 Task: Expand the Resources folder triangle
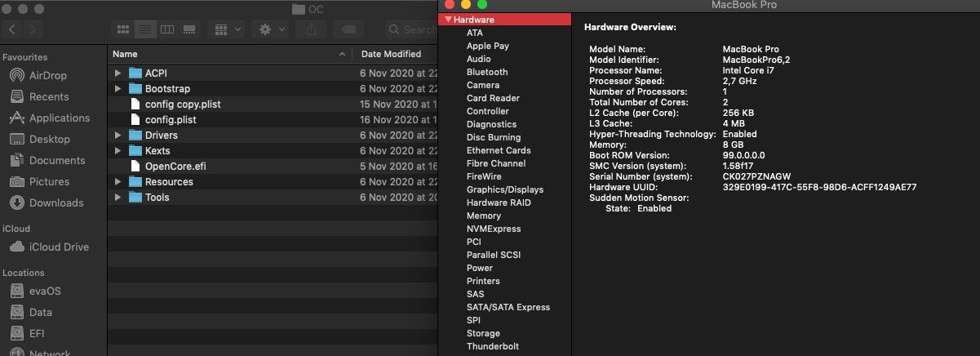pos(118,181)
